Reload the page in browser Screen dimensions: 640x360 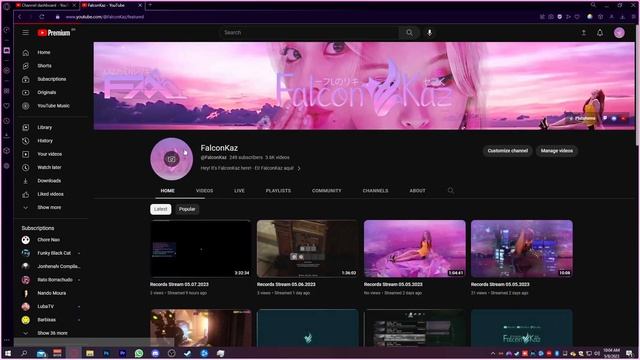click(42, 17)
